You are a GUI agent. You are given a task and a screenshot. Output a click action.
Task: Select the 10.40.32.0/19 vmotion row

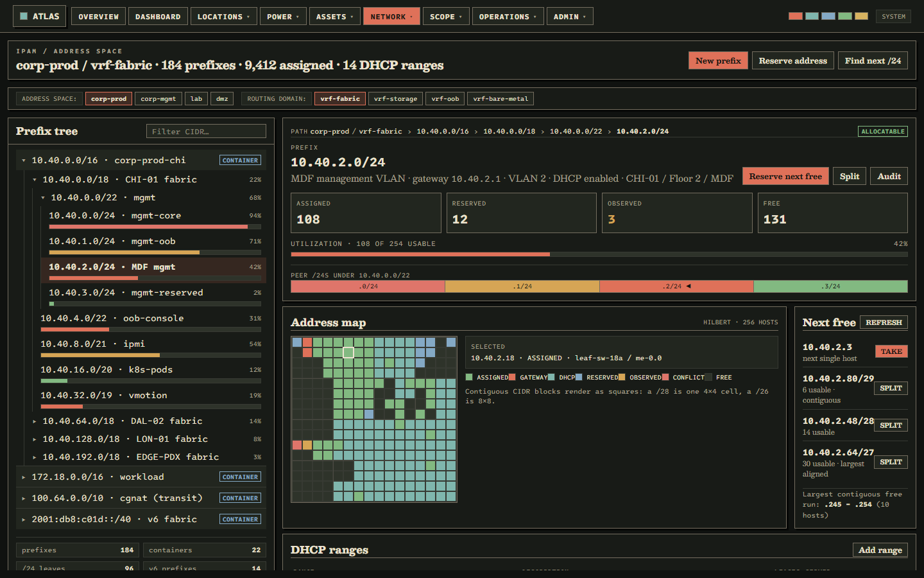(x=150, y=399)
